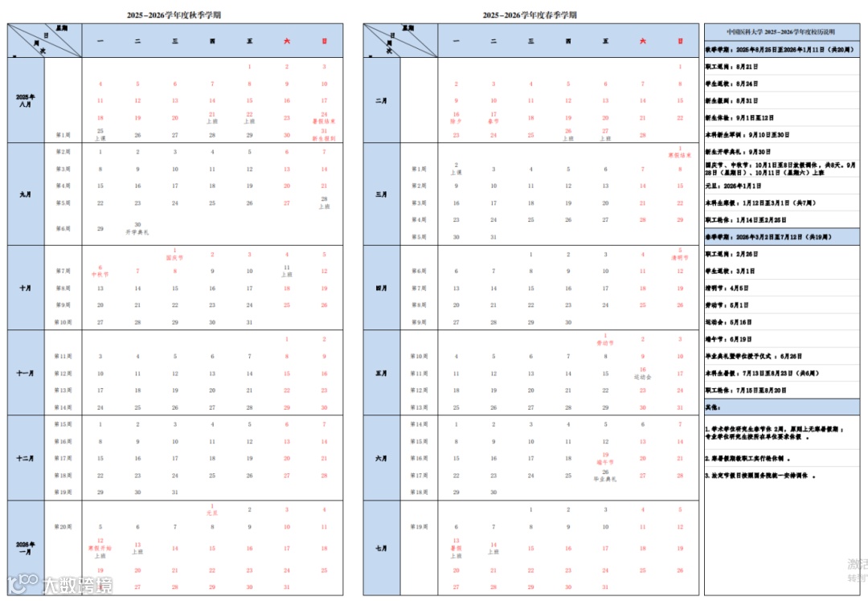Click note 3 '法定节假日按照国务院统一安排调休'

[x=760, y=476]
